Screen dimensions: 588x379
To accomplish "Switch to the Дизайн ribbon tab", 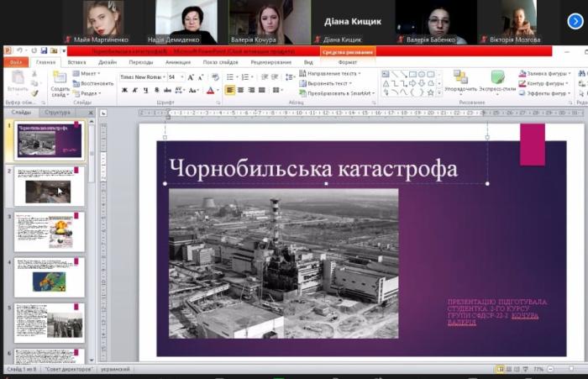I will point(108,62).
